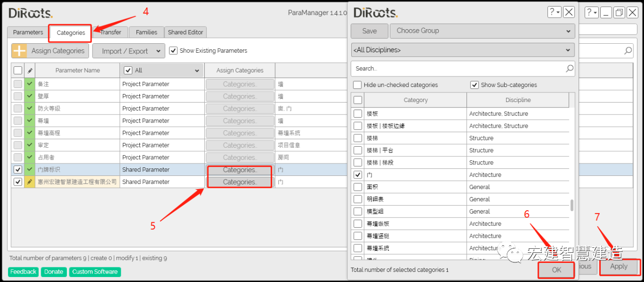Select the 幕墙竖梃 category row text
The width and height of the screenshot is (644, 282).
click(x=378, y=236)
